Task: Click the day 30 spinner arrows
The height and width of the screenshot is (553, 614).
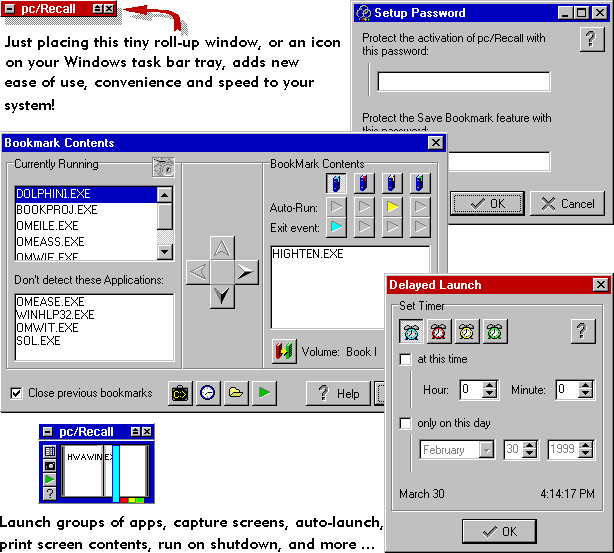Action: [529, 450]
